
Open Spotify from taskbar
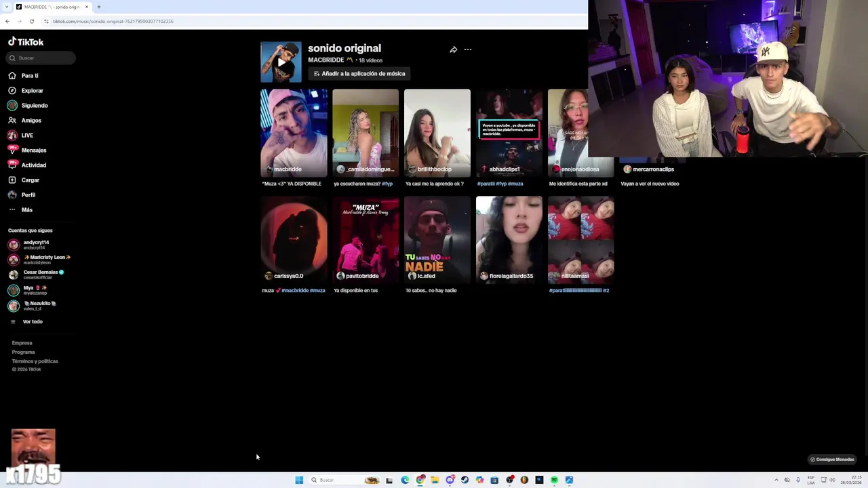coord(554,480)
